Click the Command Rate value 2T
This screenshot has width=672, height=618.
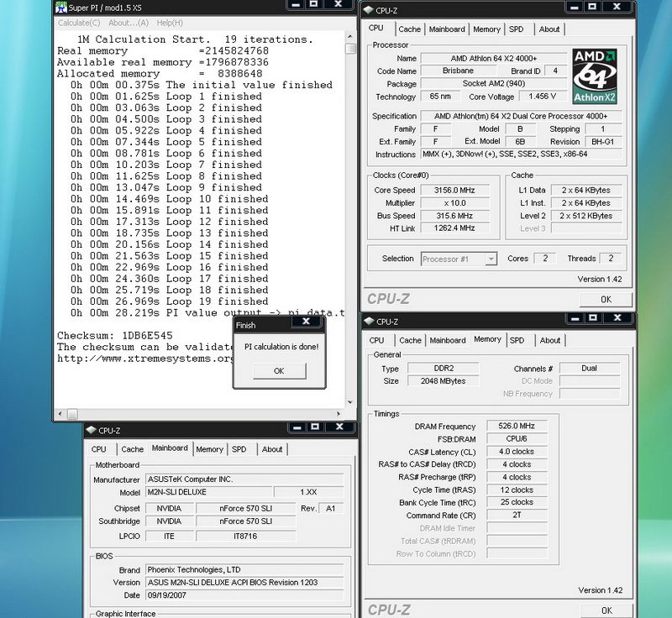(x=517, y=516)
